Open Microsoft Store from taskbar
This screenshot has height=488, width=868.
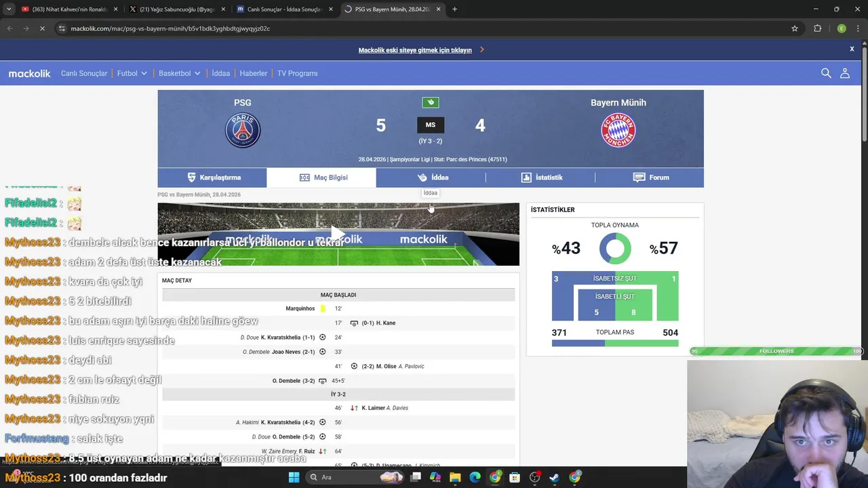[515, 477]
